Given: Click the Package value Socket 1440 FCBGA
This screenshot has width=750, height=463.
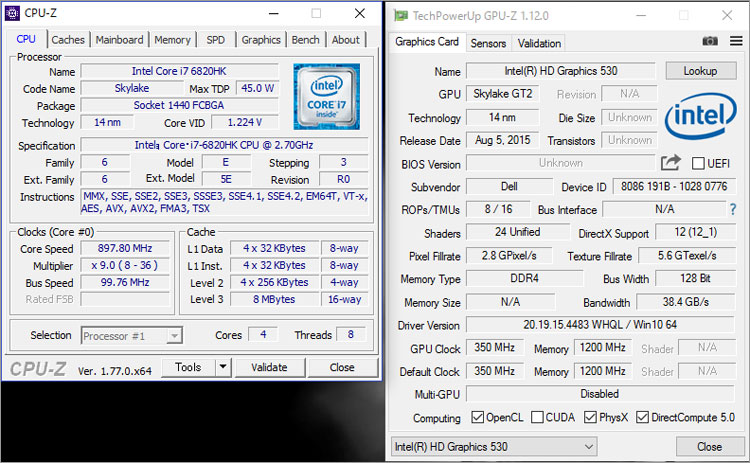Looking at the screenshot, I should pyautogui.click(x=179, y=105).
